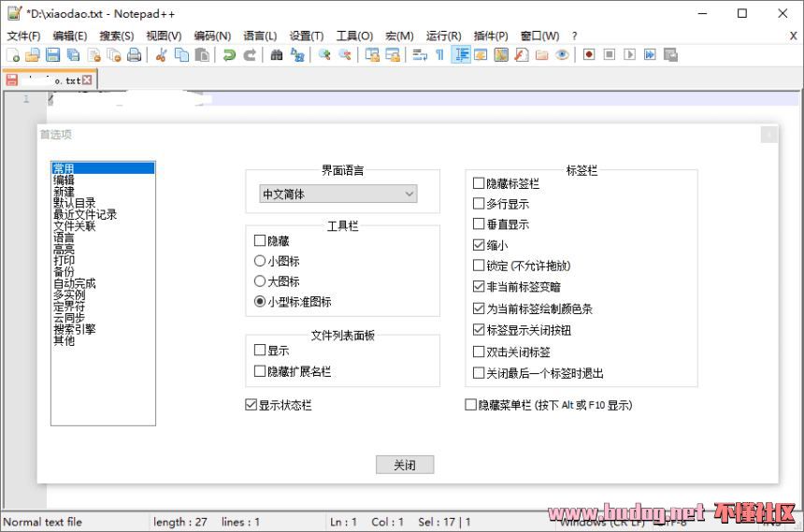
Task: Toggle the Show All Characters pilcrow icon
Action: tap(439, 55)
